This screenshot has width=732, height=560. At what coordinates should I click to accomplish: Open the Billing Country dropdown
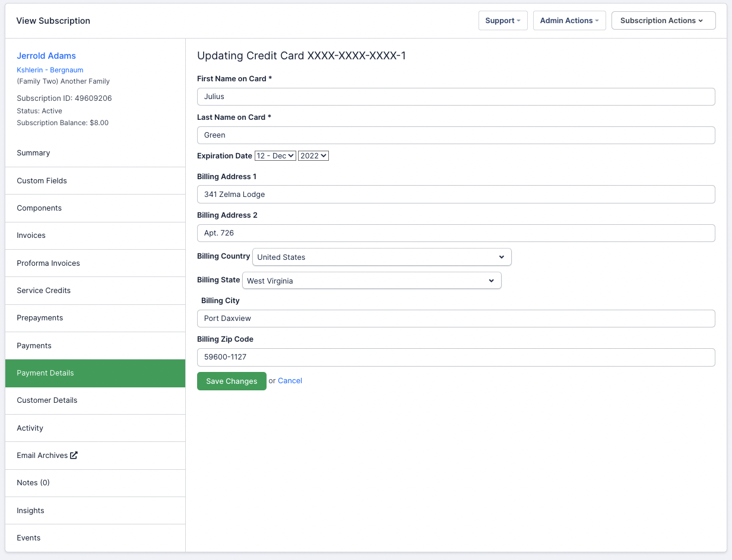[381, 257]
